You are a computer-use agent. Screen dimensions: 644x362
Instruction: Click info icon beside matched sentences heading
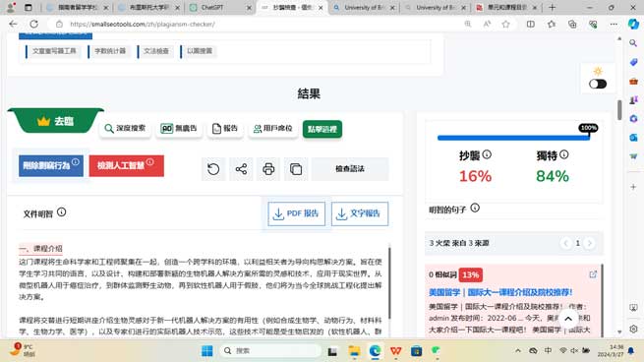475,208
